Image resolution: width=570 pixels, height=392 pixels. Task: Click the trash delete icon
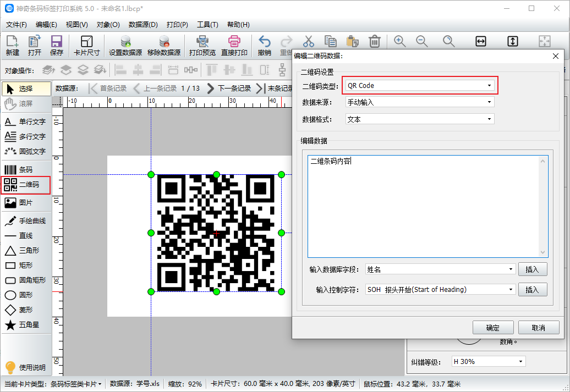point(375,41)
